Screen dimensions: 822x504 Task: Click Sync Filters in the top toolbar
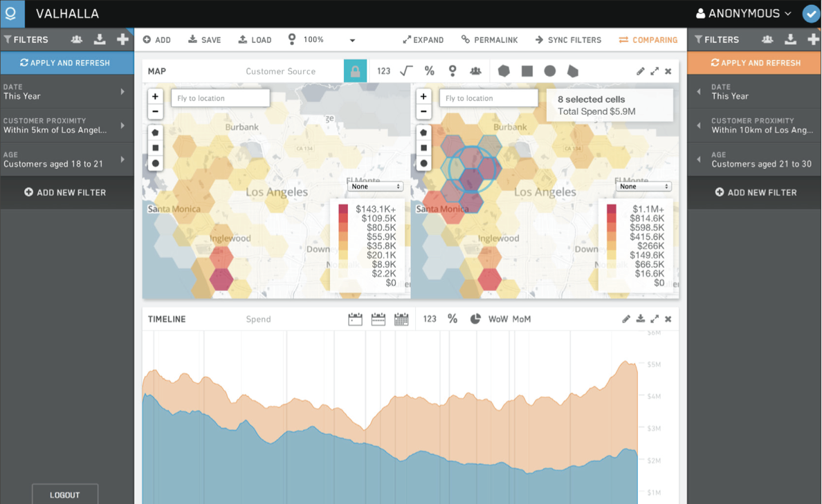[x=568, y=40]
